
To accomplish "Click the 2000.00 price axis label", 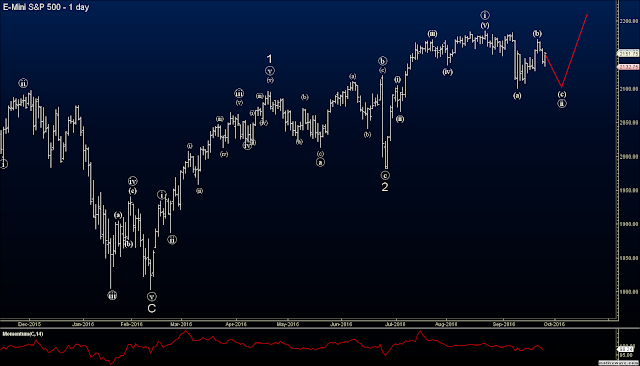I will (x=629, y=157).
